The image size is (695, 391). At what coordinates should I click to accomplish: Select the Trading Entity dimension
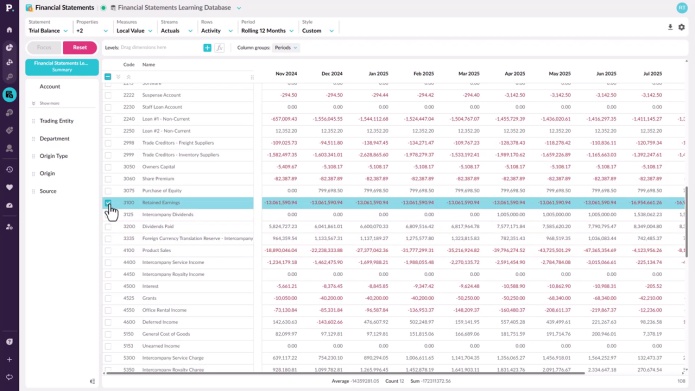56,121
